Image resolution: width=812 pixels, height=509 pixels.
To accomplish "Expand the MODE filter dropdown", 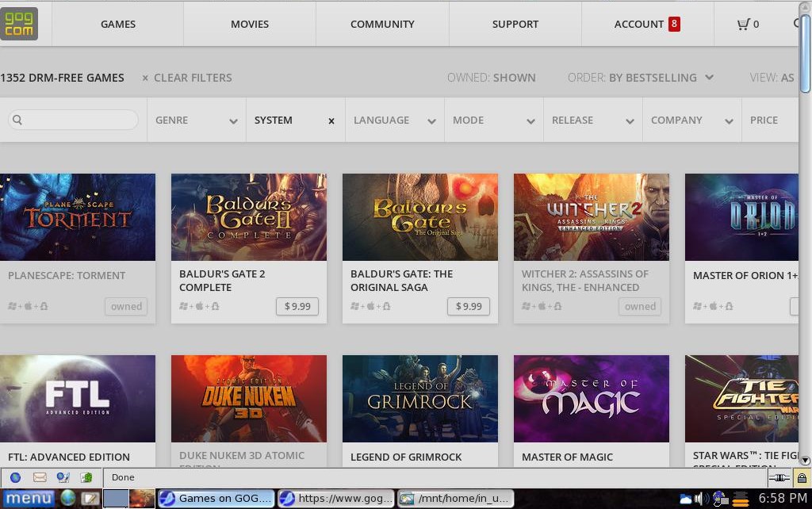I will [x=493, y=121].
